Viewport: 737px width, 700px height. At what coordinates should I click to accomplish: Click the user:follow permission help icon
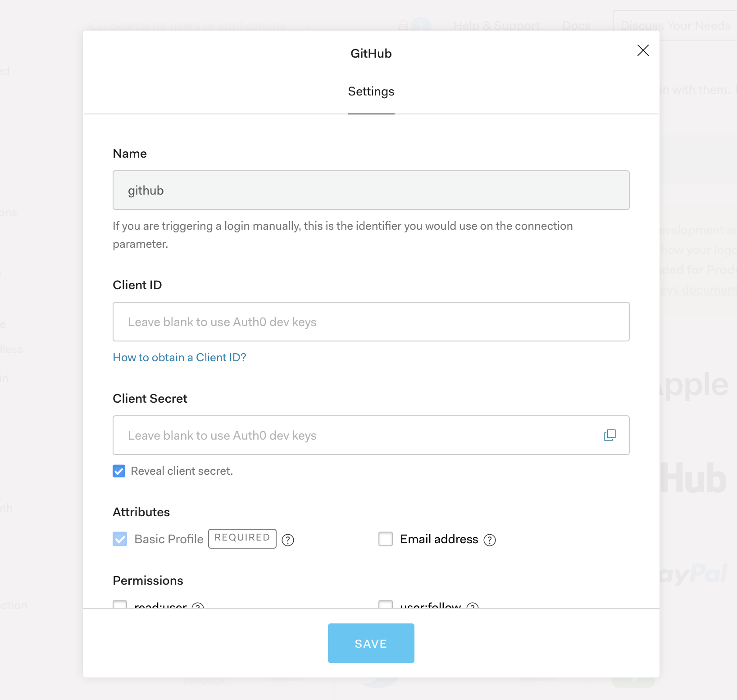472,607
